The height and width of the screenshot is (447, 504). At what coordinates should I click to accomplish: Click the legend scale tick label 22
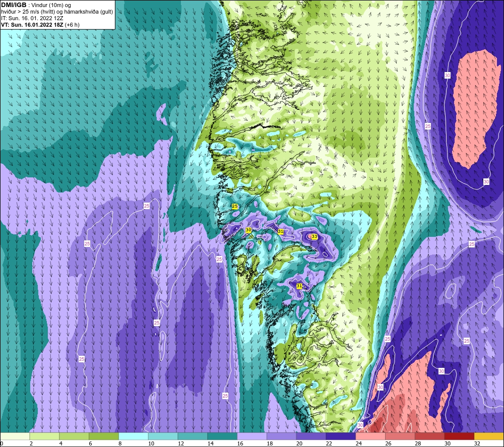tap(329, 443)
